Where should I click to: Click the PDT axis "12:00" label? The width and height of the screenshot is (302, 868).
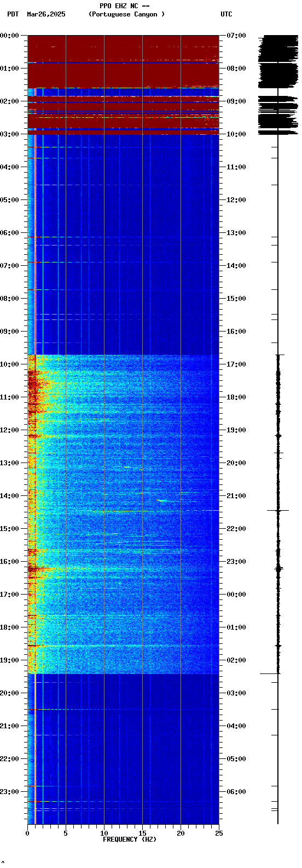10,430
